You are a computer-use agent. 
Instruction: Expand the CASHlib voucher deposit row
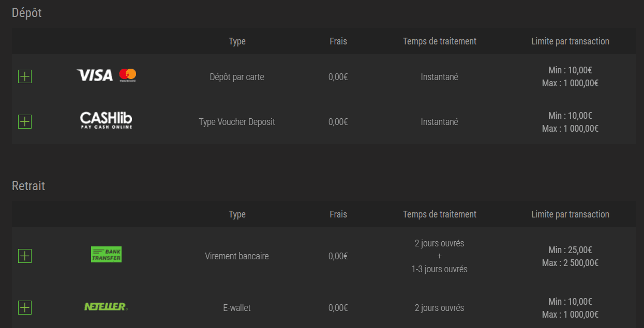(25, 122)
